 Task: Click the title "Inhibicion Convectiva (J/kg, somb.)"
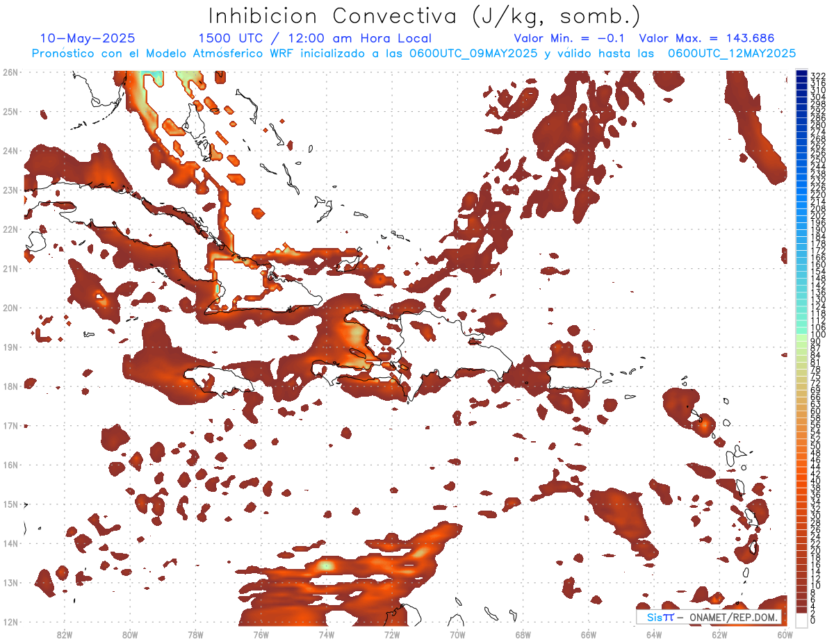[x=424, y=16]
